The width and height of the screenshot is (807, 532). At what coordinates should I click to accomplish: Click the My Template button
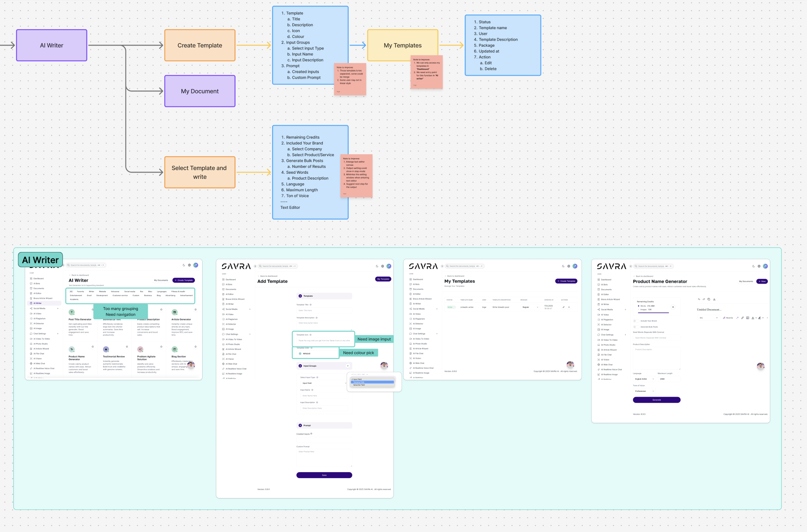[383, 279]
